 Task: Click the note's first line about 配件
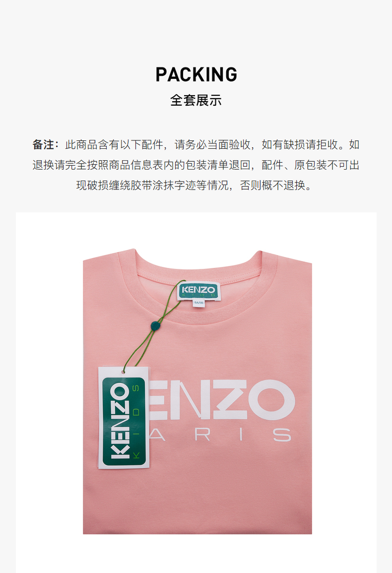[196, 145]
